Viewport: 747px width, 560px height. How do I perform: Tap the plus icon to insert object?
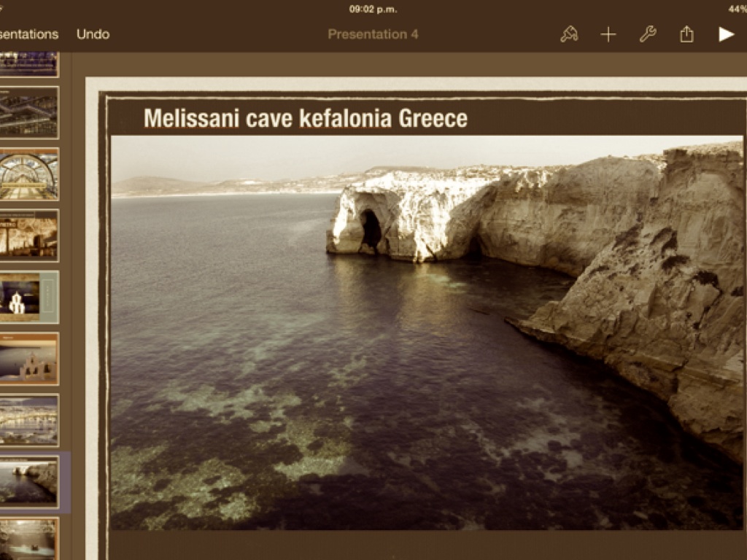[608, 34]
